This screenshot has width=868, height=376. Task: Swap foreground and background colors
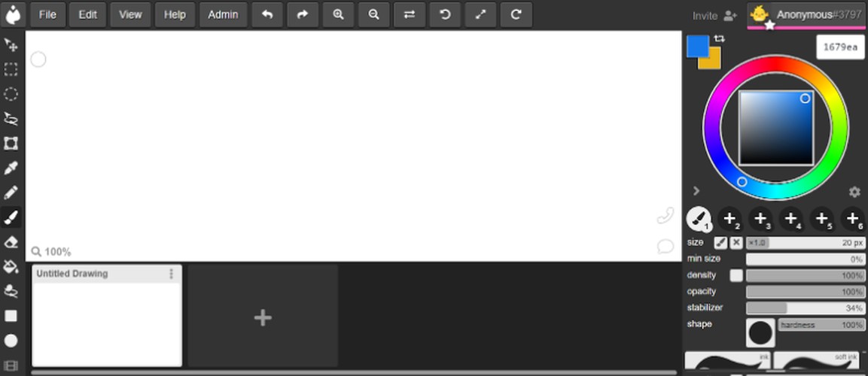coord(719,38)
